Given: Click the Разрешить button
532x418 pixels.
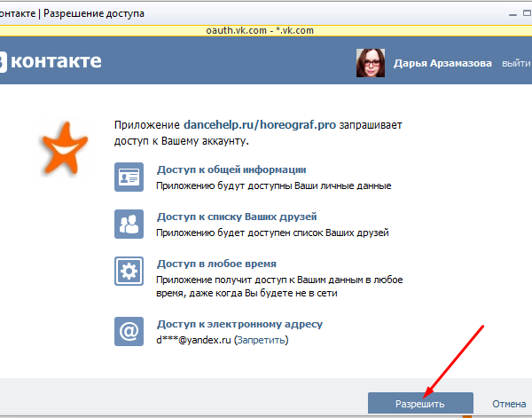Looking at the screenshot, I should (420, 403).
